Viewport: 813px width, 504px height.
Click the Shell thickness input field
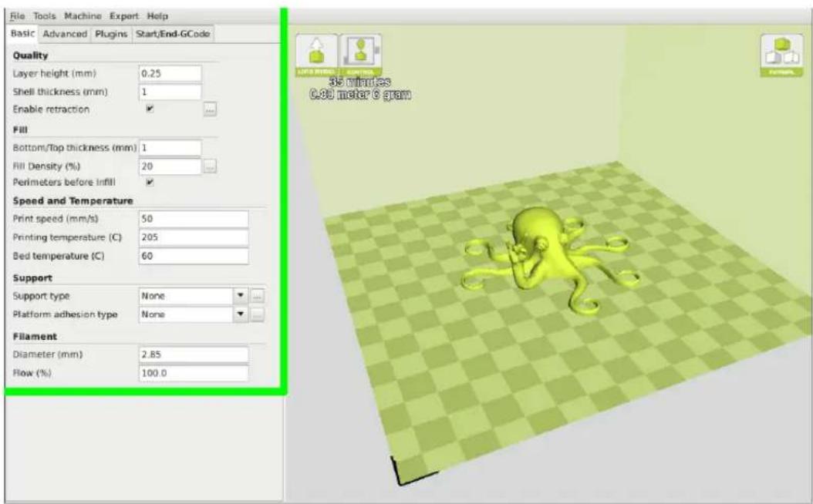[x=170, y=92]
